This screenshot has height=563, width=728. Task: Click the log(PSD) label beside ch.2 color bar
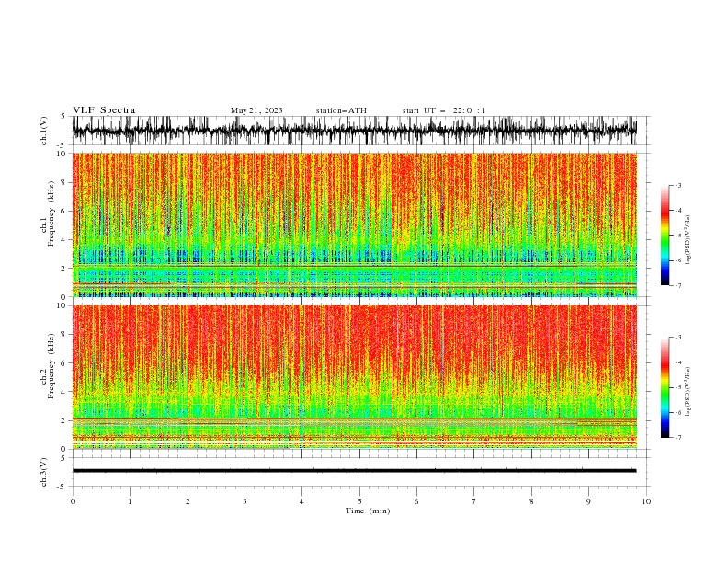tap(688, 392)
